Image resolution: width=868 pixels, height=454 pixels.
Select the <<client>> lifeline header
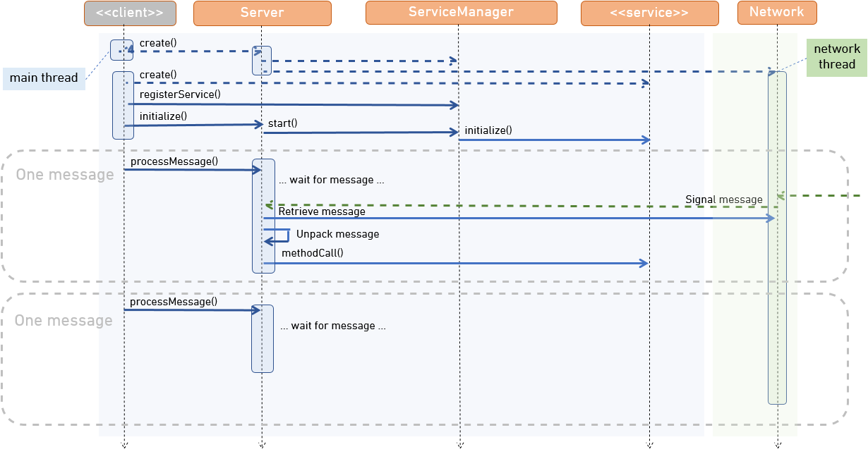click(129, 12)
